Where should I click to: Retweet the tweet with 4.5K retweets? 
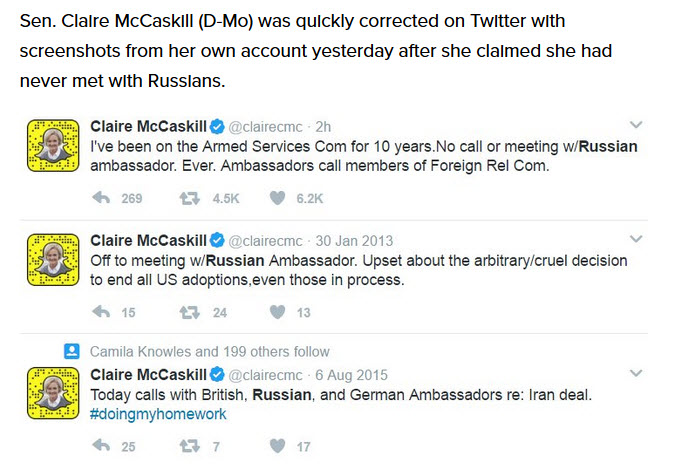point(189,198)
